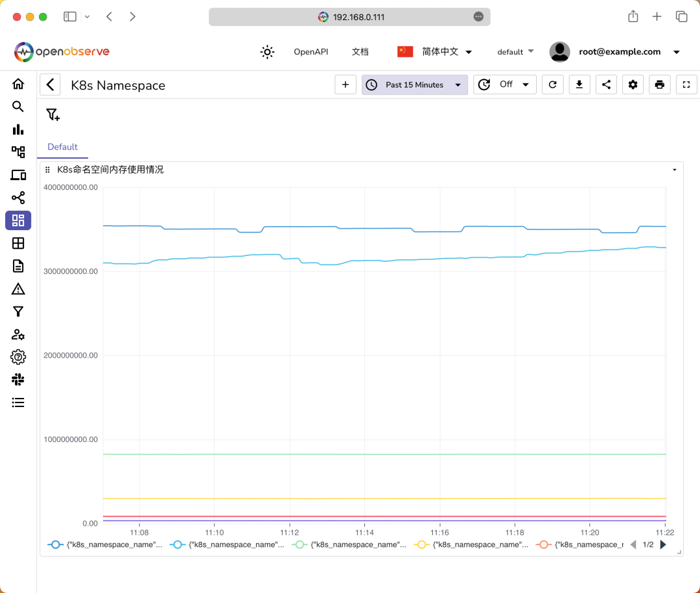Open 文档 documentation link

(x=360, y=52)
